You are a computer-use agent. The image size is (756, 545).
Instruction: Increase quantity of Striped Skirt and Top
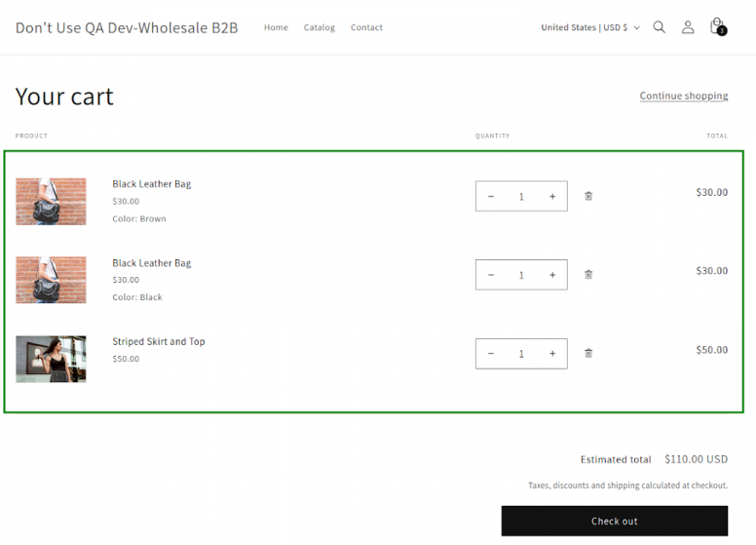[552, 353]
